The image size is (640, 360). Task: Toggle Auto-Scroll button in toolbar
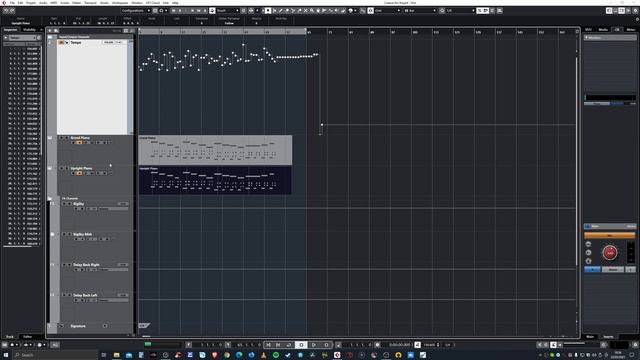251,11
